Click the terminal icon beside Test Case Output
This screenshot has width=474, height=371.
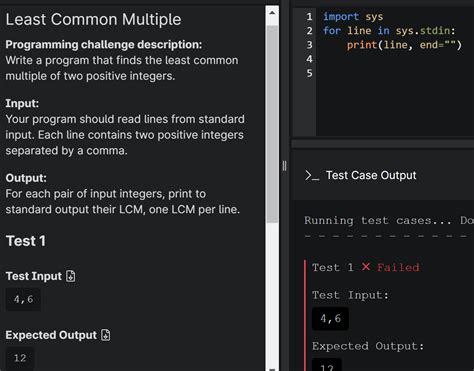[x=312, y=175]
